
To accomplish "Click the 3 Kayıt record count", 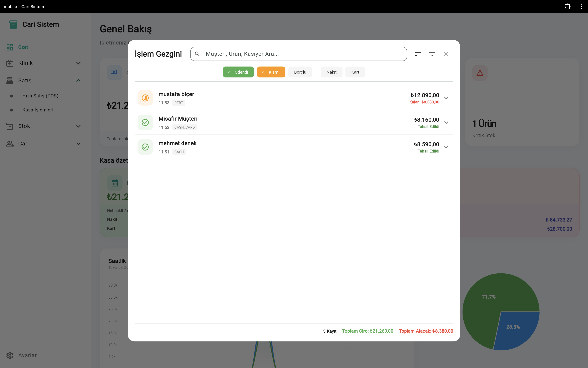I will (x=330, y=331).
